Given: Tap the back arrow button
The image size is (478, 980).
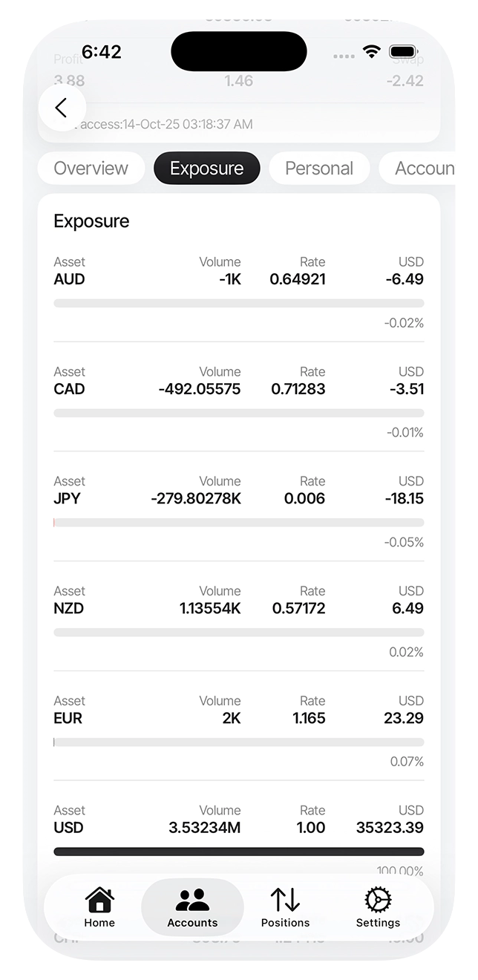Looking at the screenshot, I should pyautogui.click(x=62, y=108).
